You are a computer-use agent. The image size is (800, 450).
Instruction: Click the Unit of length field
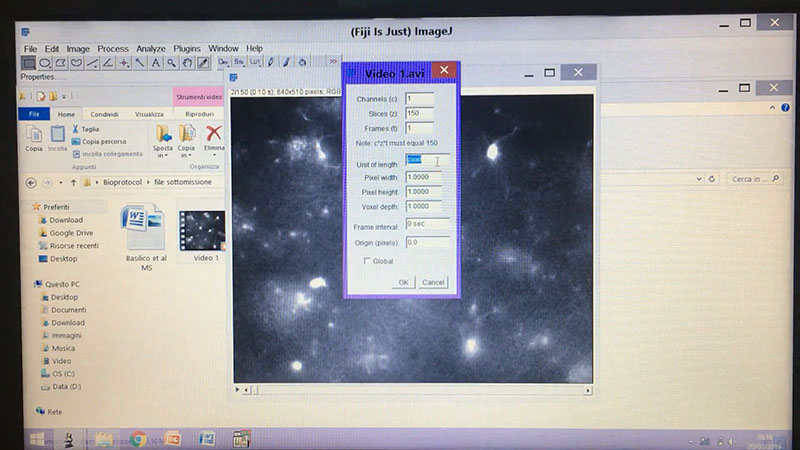pos(428,160)
